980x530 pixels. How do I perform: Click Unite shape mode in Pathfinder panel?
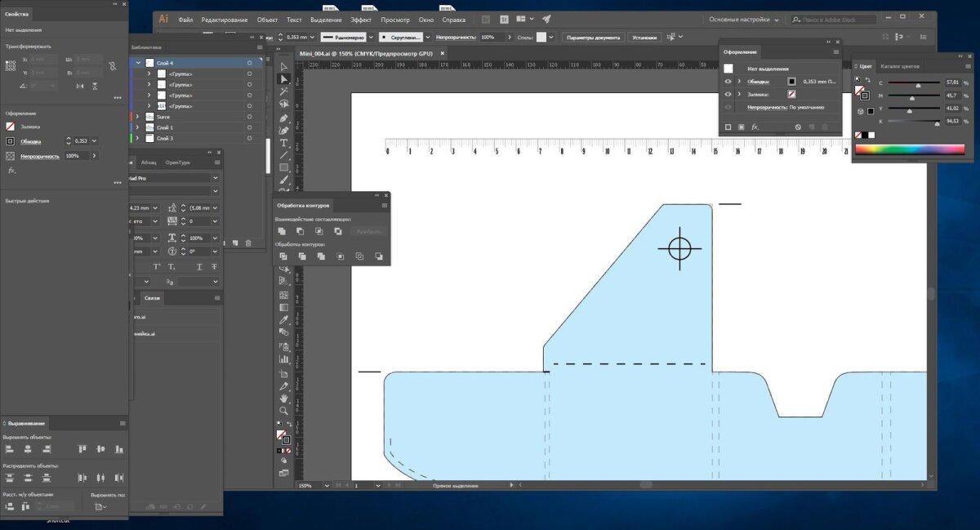click(282, 232)
